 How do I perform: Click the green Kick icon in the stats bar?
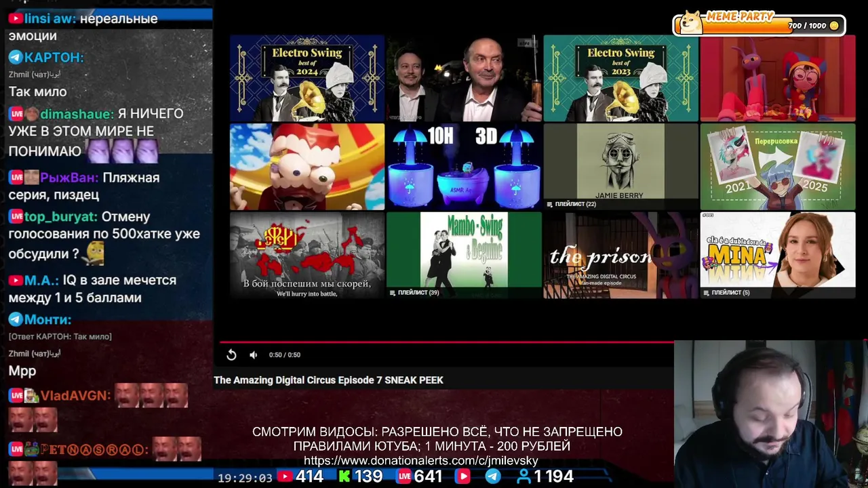click(344, 476)
